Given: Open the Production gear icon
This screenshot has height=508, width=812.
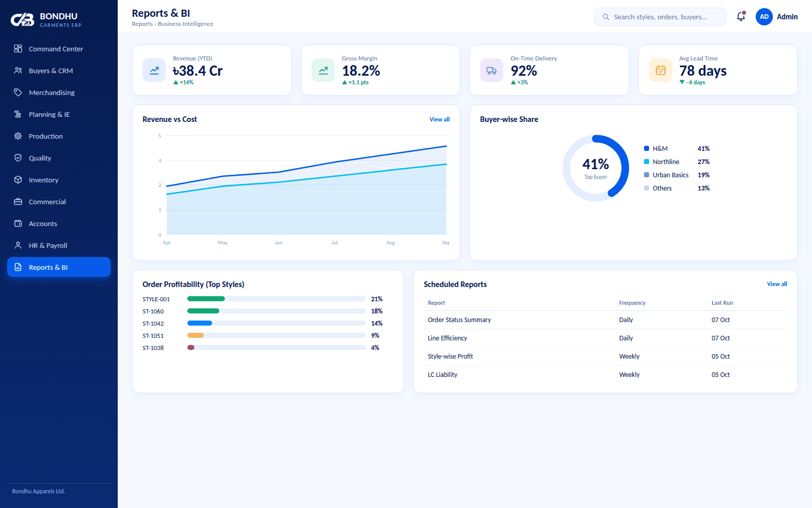Looking at the screenshot, I should click(18, 136).
